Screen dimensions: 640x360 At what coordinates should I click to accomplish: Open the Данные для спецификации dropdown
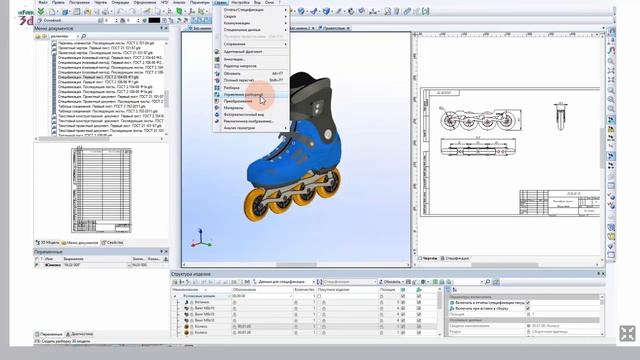(313, 282)
